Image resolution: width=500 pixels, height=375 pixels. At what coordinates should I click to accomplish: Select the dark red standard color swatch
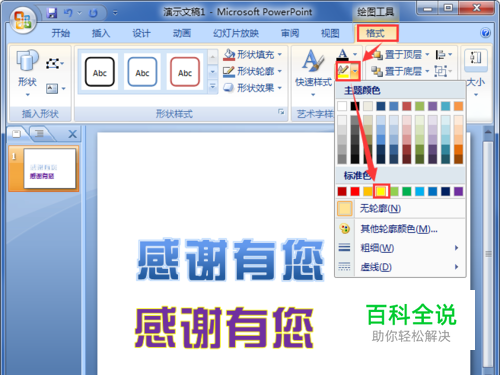[x=342, y=191]
